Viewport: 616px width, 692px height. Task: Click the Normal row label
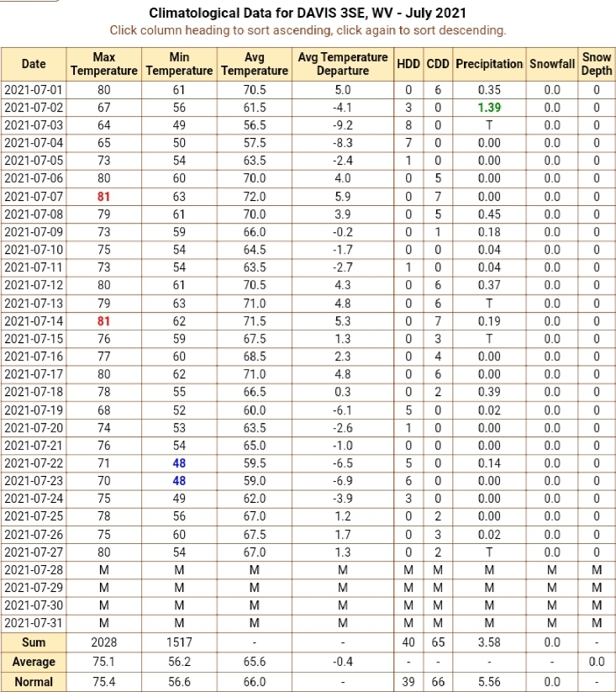click(34, 682)
